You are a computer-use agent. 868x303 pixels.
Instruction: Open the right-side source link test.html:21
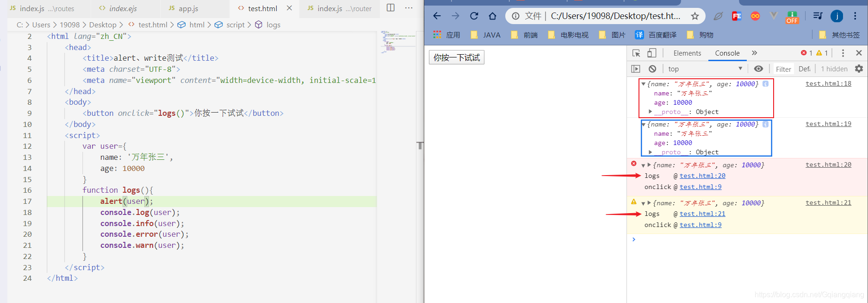828,203
